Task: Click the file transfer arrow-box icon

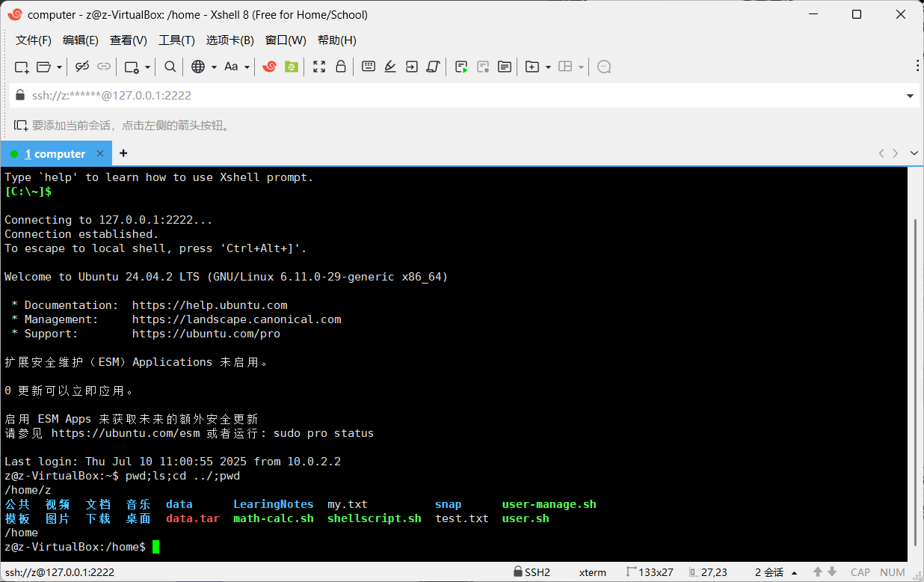Action: coord(411,67)
